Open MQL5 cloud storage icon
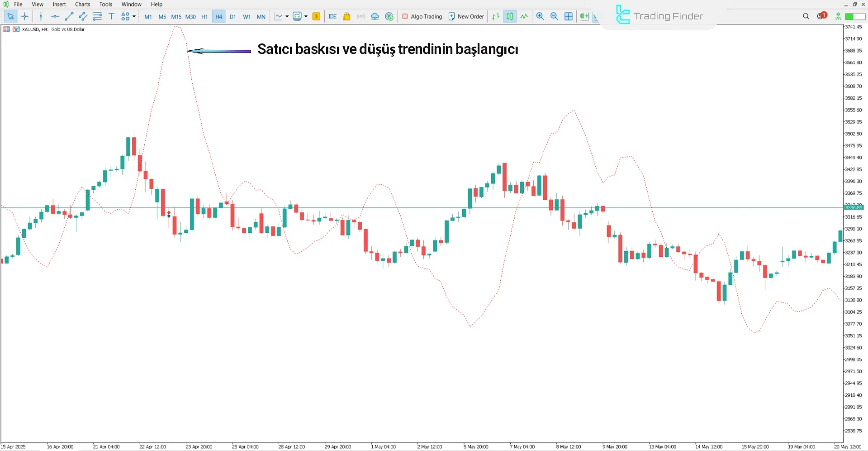 [375, 16]
